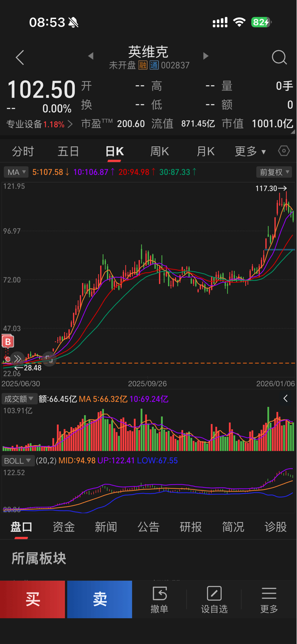
Task: Tap the stock code 002837
Action: [175, 65]
